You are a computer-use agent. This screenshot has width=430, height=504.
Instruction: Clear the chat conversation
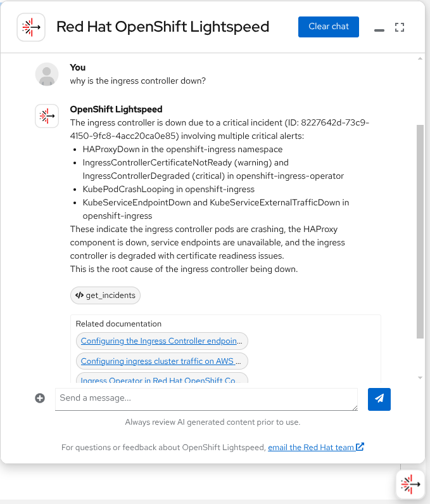329,27
